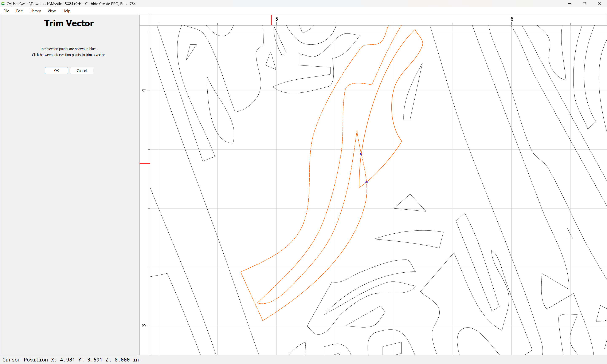Open the File menu
Image resolution: width=607 pixels, height=364 pixels.
tap(6, 11)
